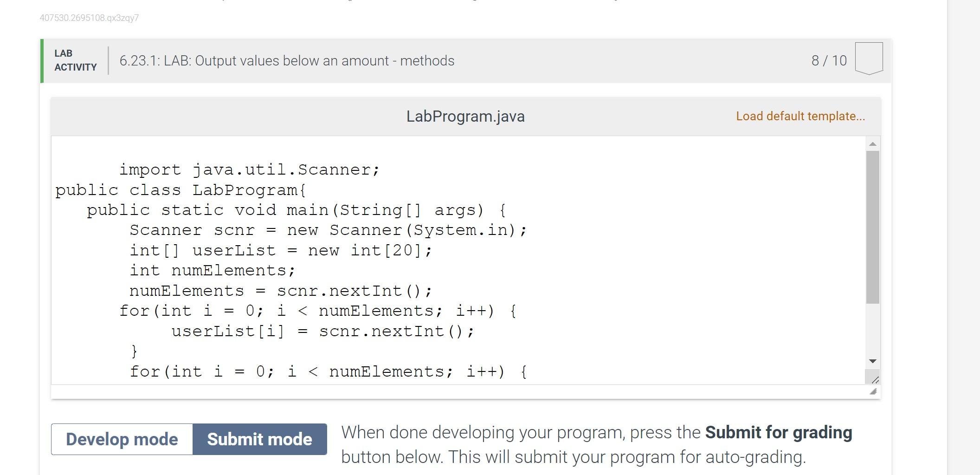
Task: Place cursor on 'int[] userList = new int[20];' line
Action: pos(281,251)
